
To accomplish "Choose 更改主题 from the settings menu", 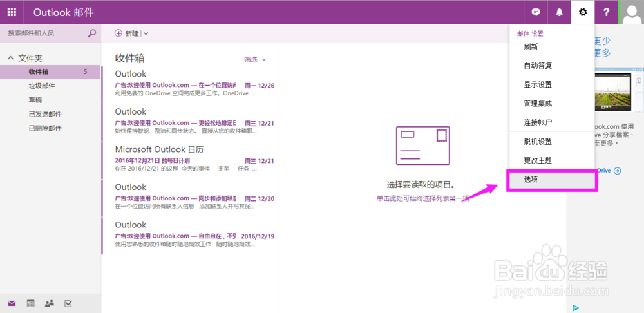I will coord(552,160).
